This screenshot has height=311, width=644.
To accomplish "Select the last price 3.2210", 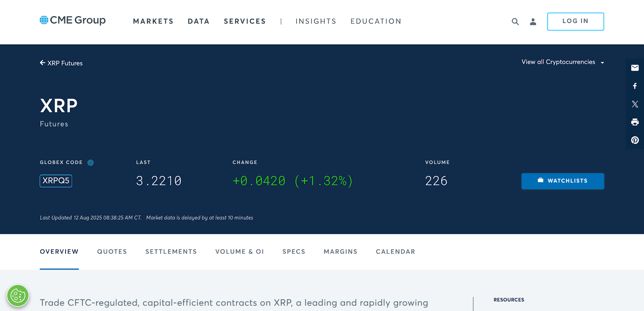I will point(159,181).
